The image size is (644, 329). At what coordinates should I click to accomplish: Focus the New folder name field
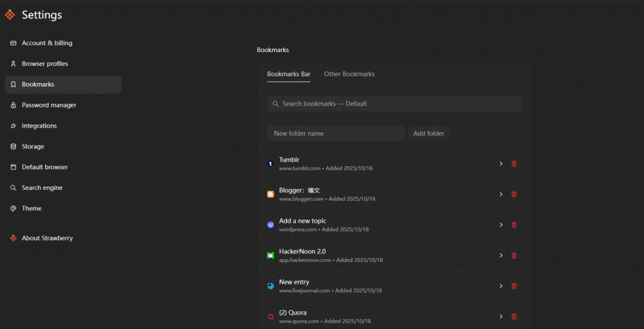point(335,133)
